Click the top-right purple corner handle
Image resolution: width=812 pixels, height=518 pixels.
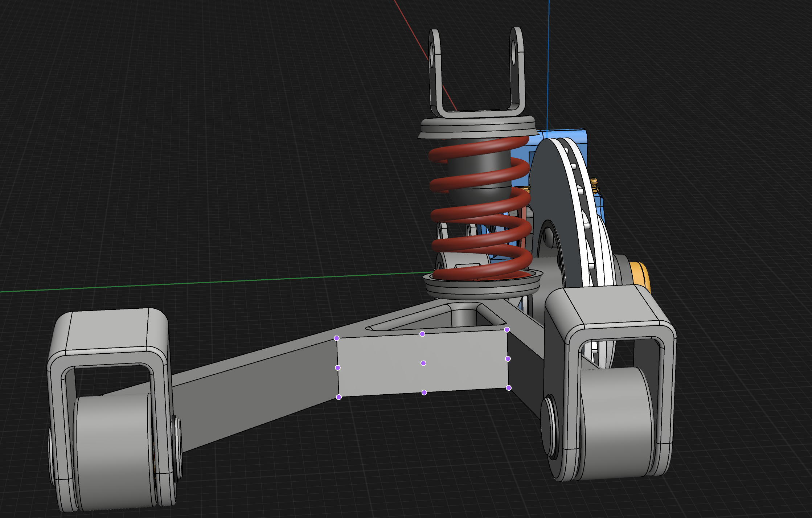point(507,330)
